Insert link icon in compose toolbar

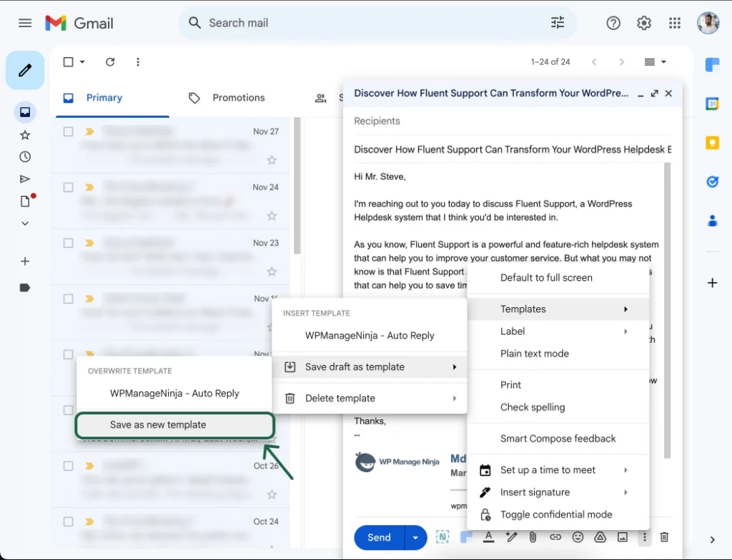click(555, 537)
